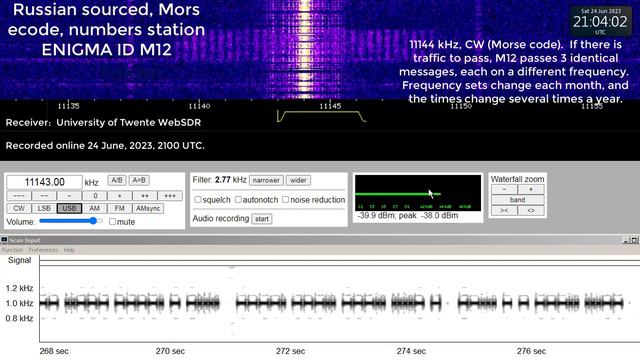Click the passband filter shape on frequency scale
The width and height of the screenshot is (640, 360).
pos(321,116)
